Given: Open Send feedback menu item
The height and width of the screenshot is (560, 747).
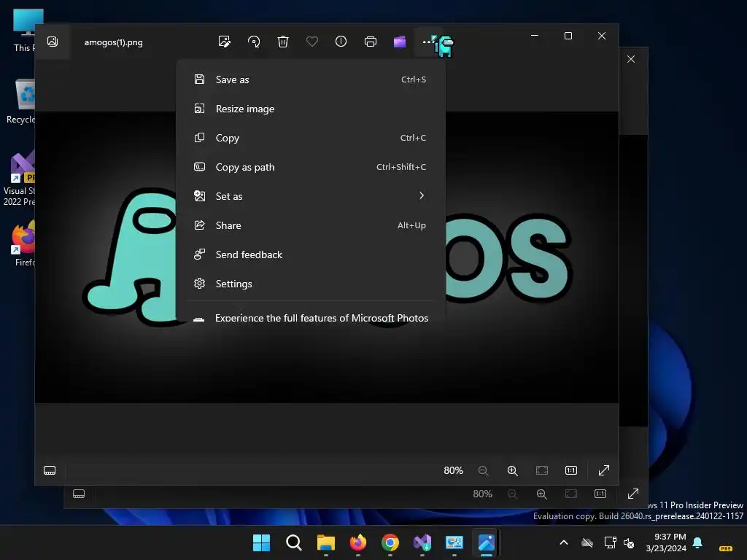Looking at the screenshot, I should coord(310,254).
